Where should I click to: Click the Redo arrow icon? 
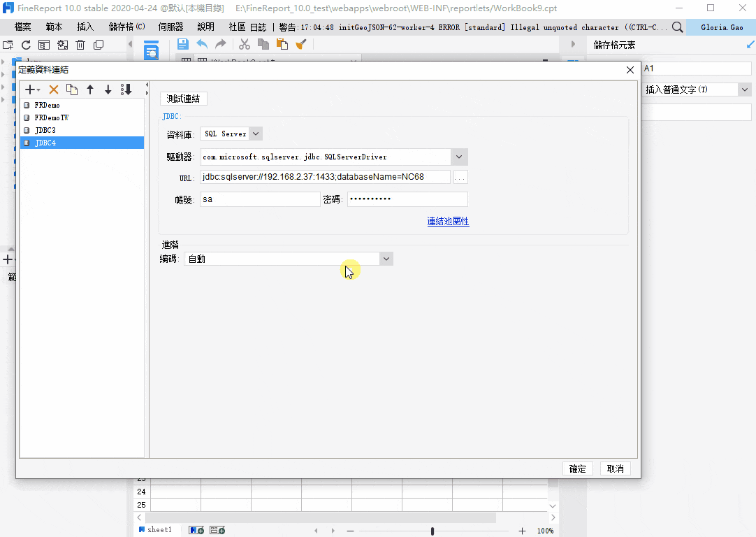221,44
